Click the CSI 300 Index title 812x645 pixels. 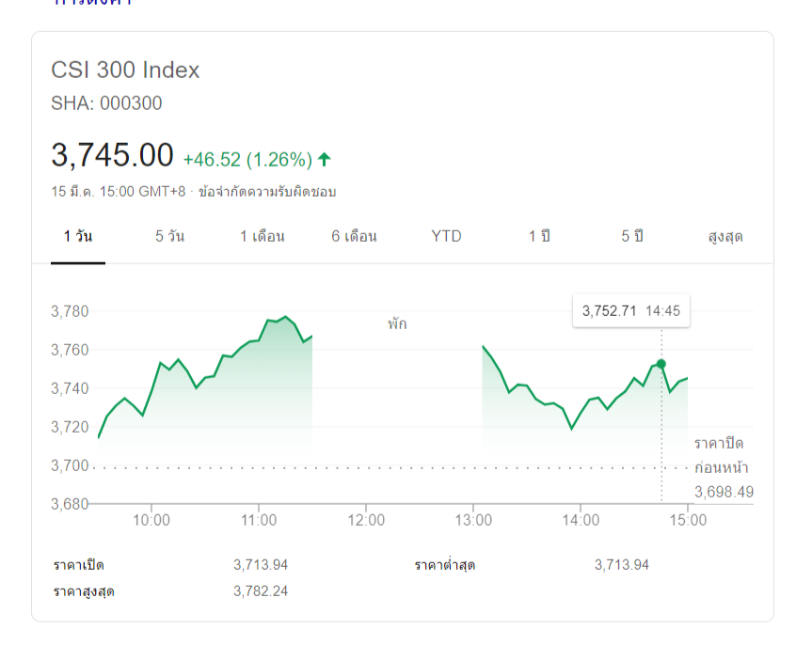point(125,71)
